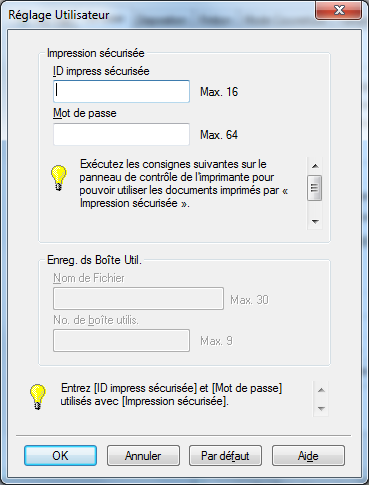Click the disabled Nom de Fichier field

point(138,299)
